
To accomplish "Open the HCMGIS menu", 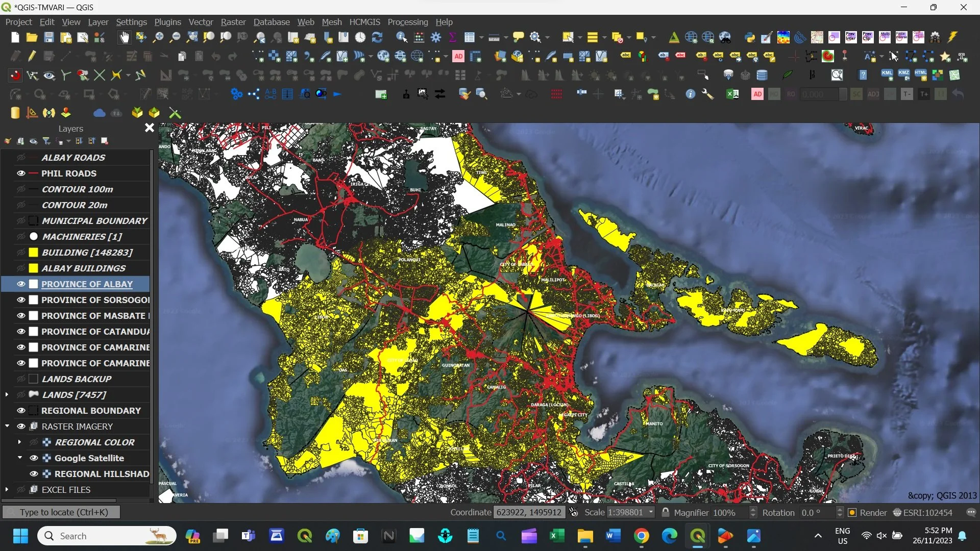I will click(365, 22).
